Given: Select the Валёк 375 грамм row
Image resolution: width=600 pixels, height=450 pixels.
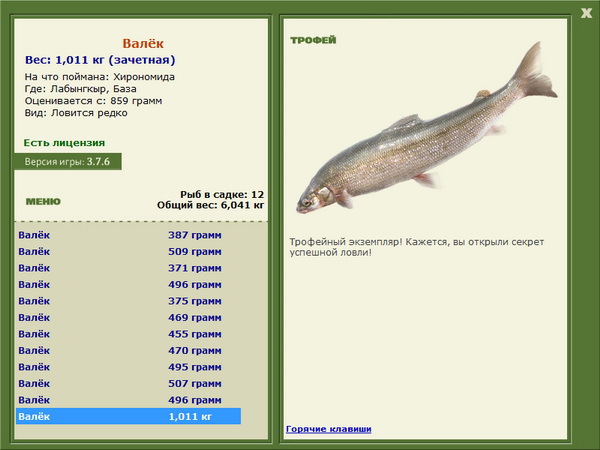Looking at the screenshot, I should click(x=129, y=301).
